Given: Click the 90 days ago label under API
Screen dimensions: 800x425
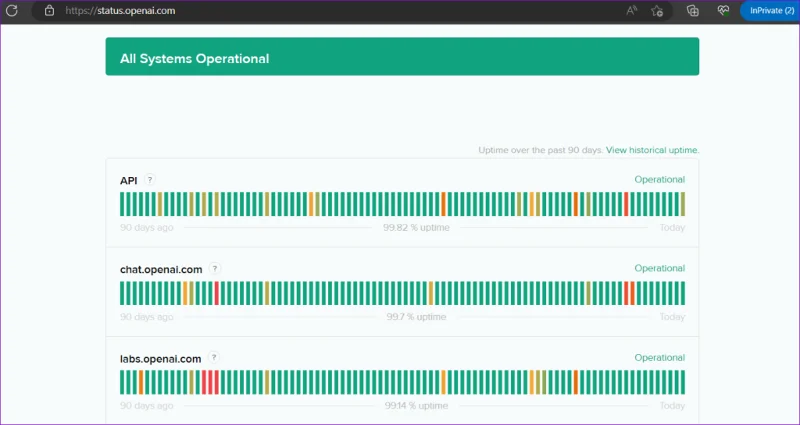Looking at the screenshot, I should pos(146,228).
